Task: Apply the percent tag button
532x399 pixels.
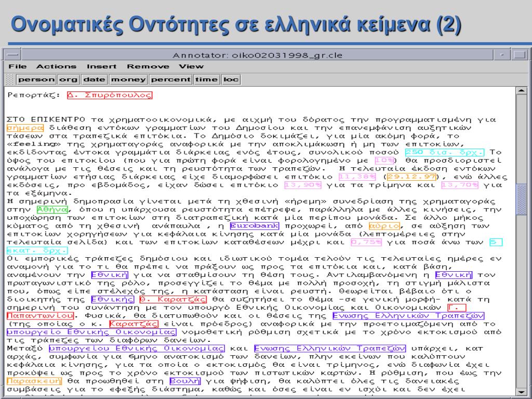Action: pyautogui.click(x=170, y=79)
